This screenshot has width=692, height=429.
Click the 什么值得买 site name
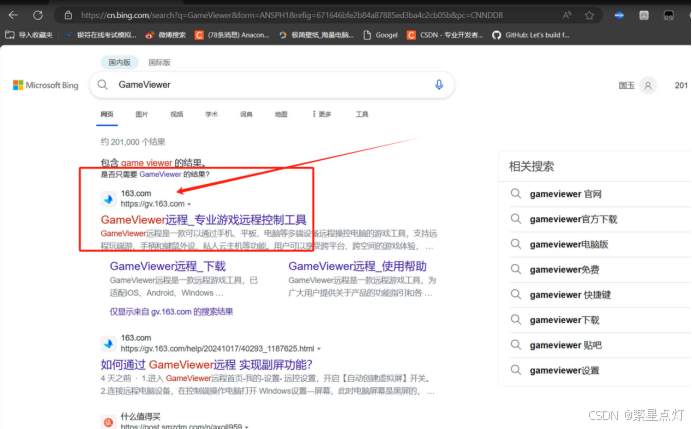tap(140, 416)
